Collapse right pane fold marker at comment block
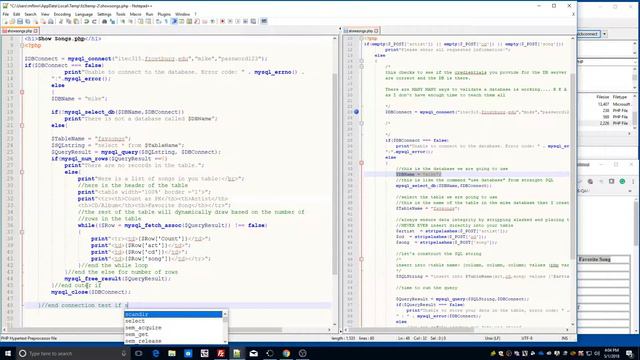 click(361, 66)
